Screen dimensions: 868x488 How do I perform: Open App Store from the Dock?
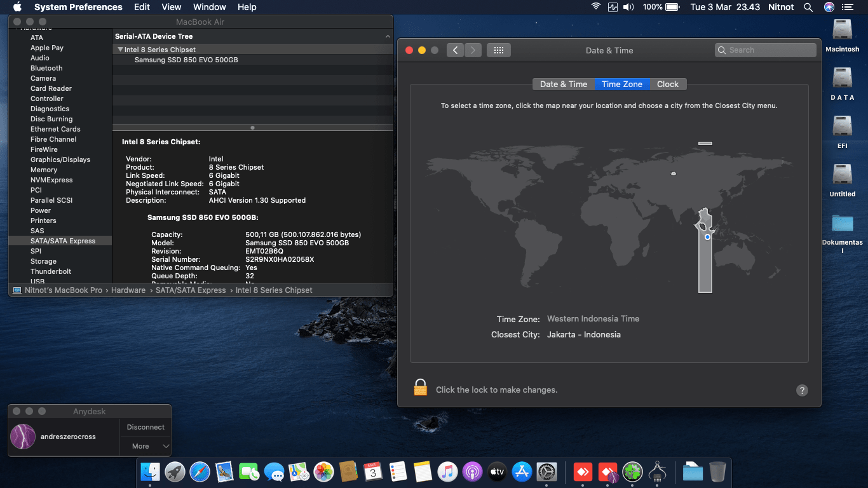click(x=522, y=471)
